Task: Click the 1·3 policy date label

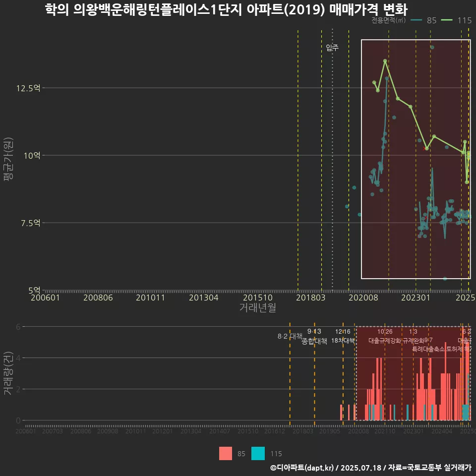Action: (x=413, y=332)
